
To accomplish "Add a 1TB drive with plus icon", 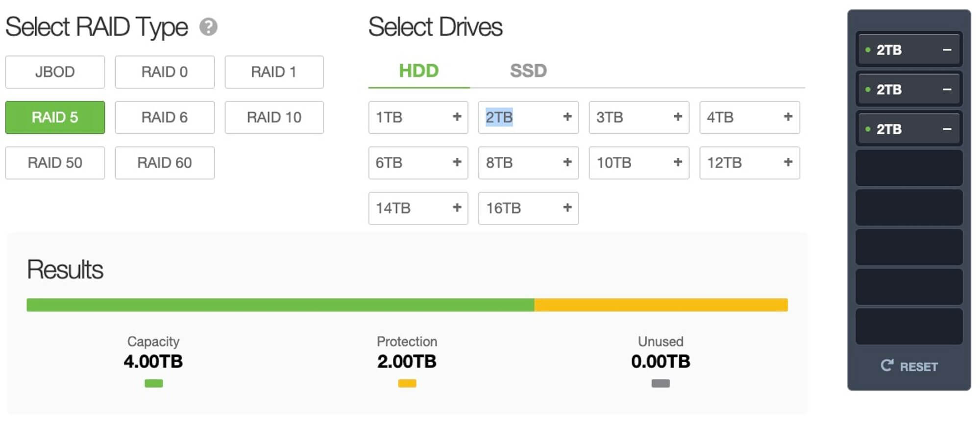I will 457,117.
